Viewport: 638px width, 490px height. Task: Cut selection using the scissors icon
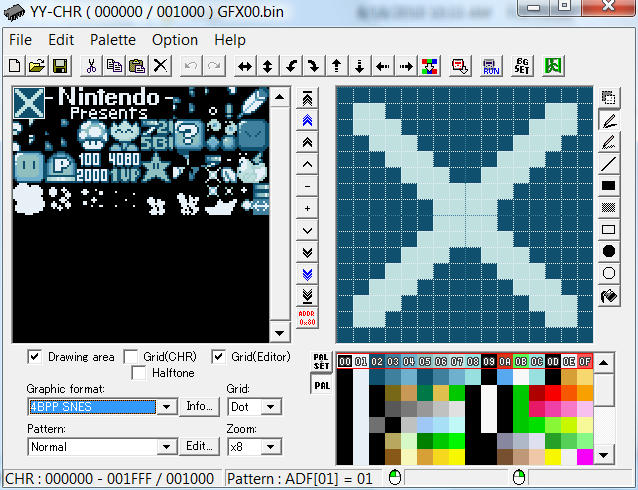[x=91, y=66]
